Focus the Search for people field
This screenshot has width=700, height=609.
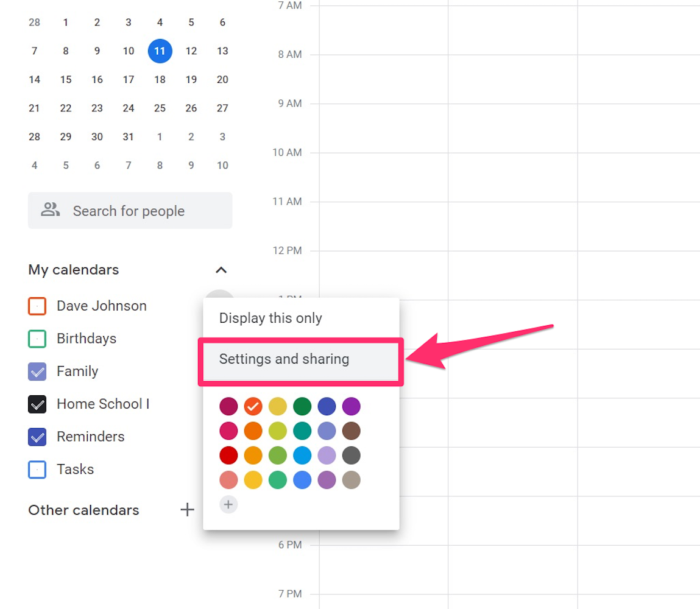click(x=130, y=211)
